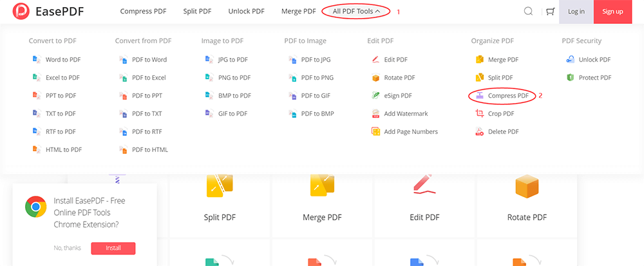644x266 pixels.
Task: Click the Log in button
Action: pos(576,12)
